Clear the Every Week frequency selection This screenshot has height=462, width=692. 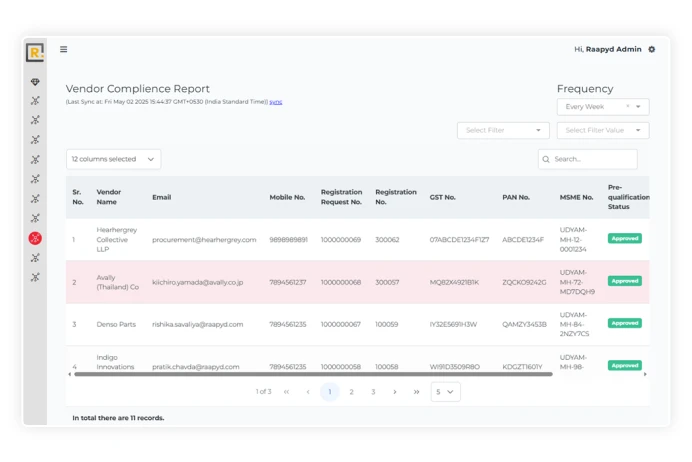pos(628,107)
